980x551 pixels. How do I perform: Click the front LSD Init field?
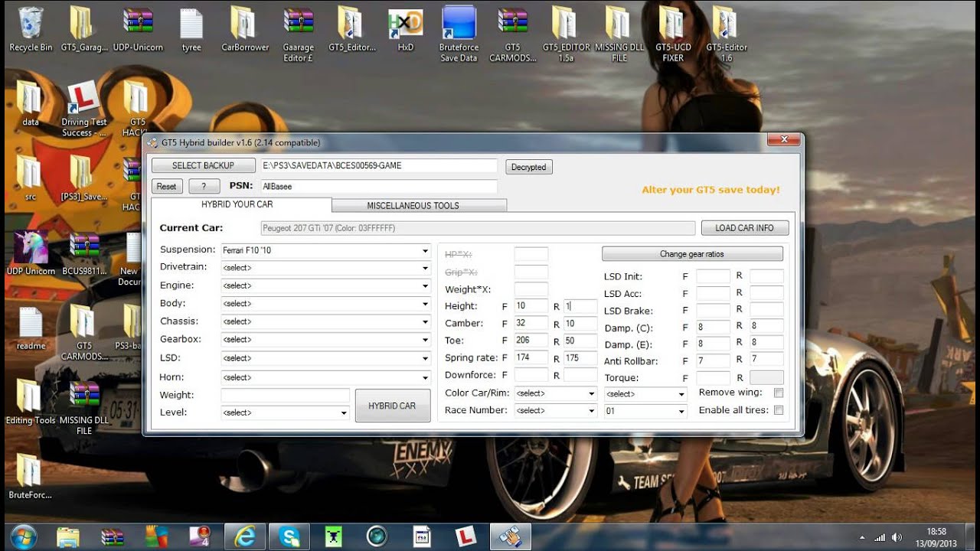[713, 276]
